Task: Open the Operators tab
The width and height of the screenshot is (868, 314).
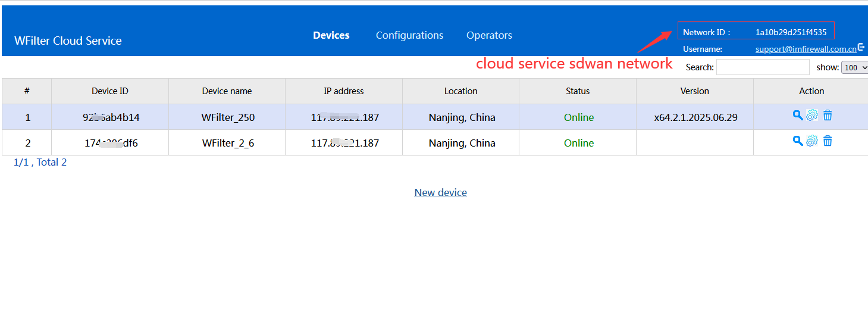Action: click(489, 35)
